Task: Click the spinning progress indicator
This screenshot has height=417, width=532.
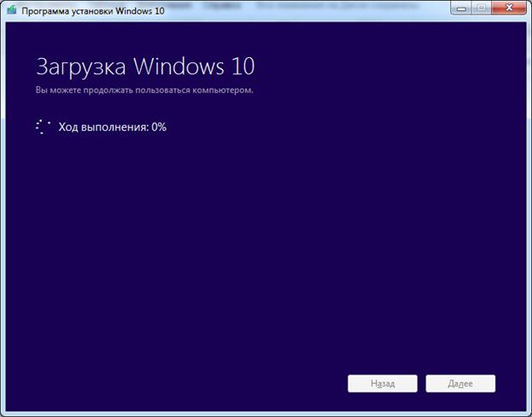Action: click(x=44, y=127)
